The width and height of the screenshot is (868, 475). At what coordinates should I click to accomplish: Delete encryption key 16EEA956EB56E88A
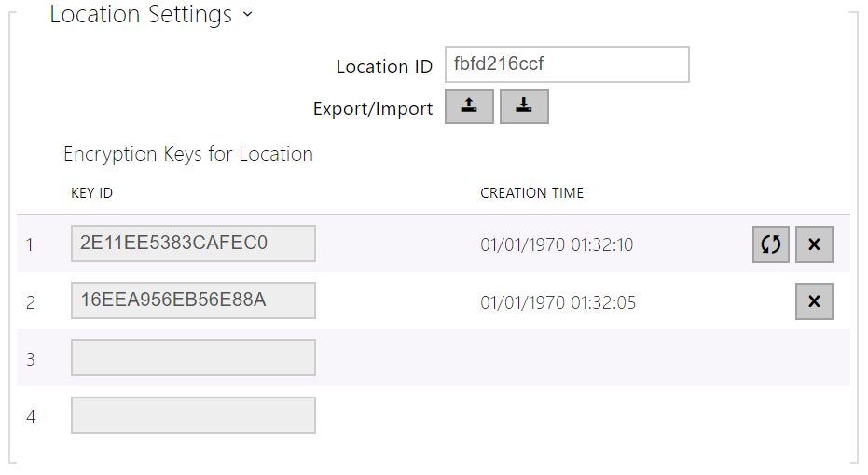[x=814, y=301]
